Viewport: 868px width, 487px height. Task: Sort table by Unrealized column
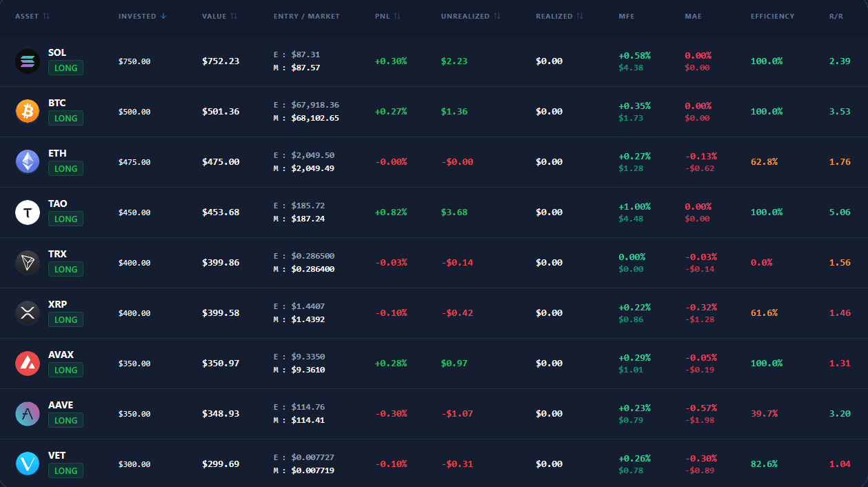[471, 16]
